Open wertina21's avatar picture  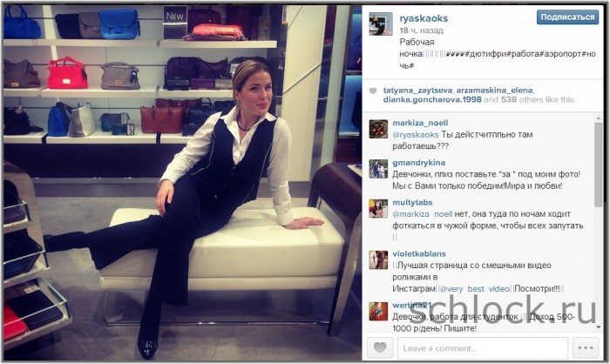(x=378, y=311)
